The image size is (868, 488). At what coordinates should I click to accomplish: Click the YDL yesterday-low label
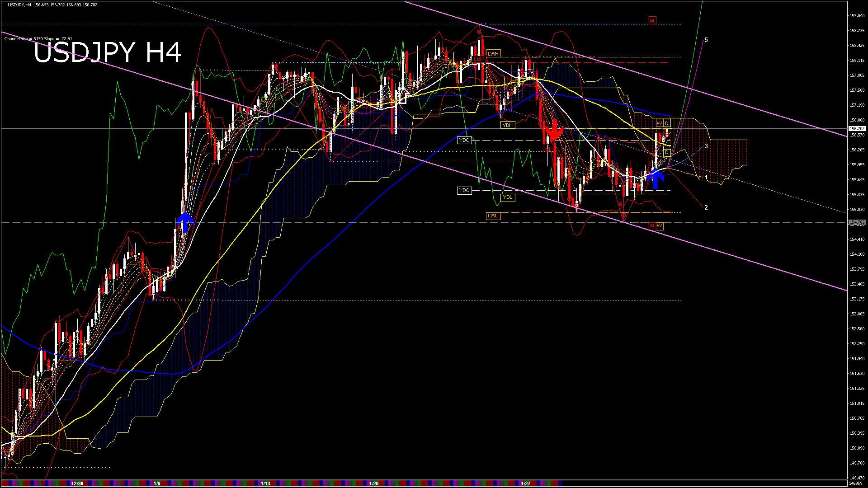(x=508, y=197)
